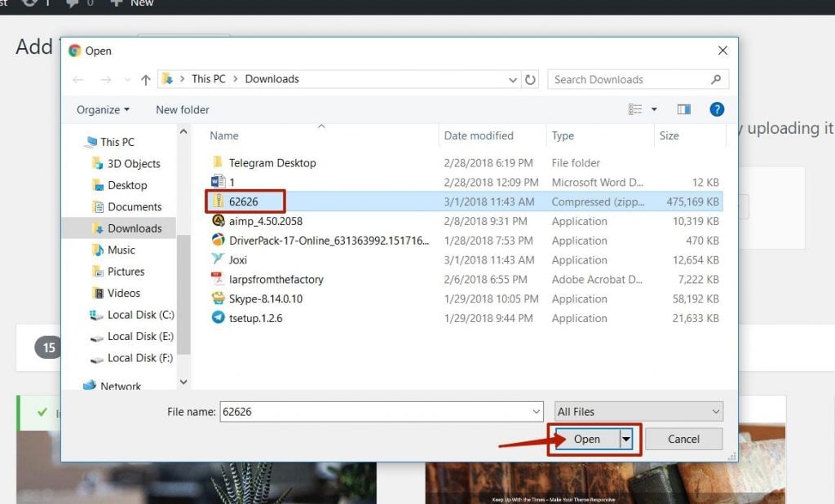Click the tsetup.1.2.6 Telegram installer icon
Viewport: 835px width, 504px height.
(x=219, y=318)
